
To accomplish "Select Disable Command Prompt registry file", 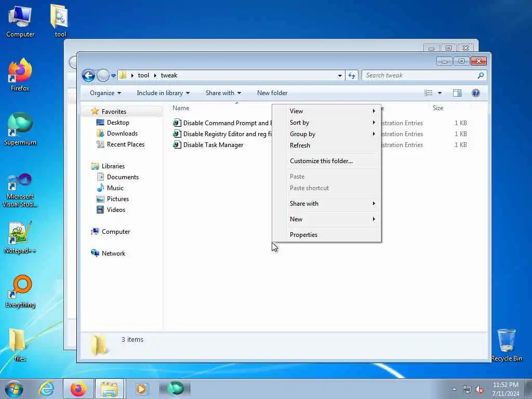I will point(222,123).
